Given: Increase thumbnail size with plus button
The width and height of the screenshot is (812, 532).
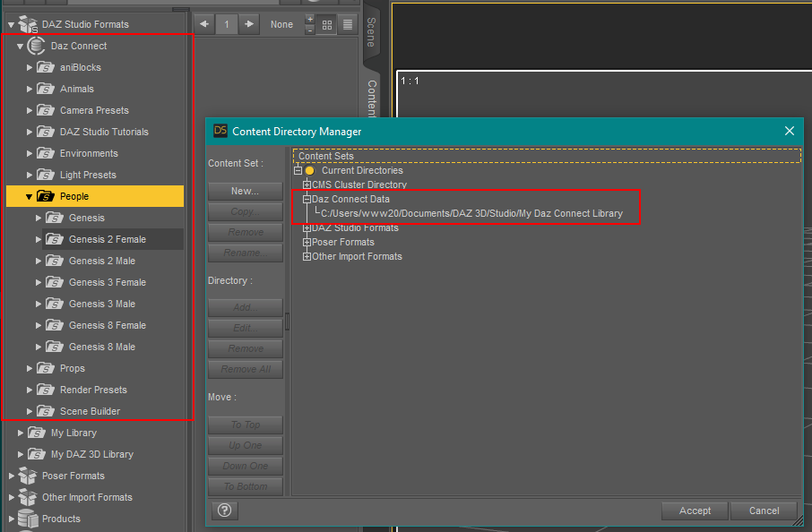Looking at the screenshot, I should coord(310,20).
